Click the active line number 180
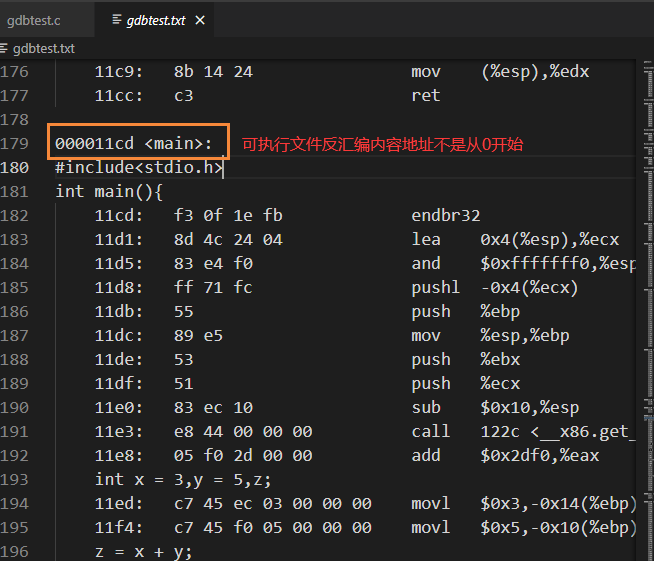This screenshot has width=654, height=561. click(x=15, y=168)
